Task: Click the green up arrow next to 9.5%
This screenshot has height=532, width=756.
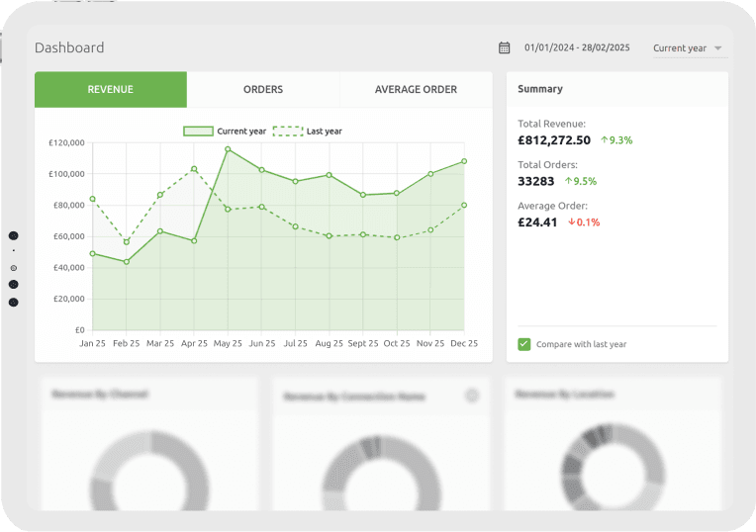Action: pyautogui.click(x=568, y=182)
